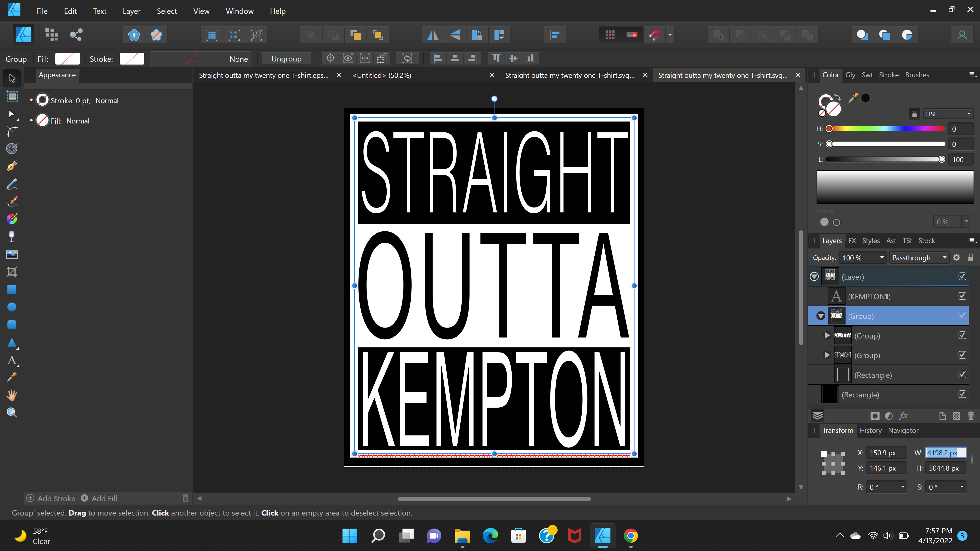The image size is (980, 551).
Task: Expand the OUTTA group
Action: [x=827, y=335]
